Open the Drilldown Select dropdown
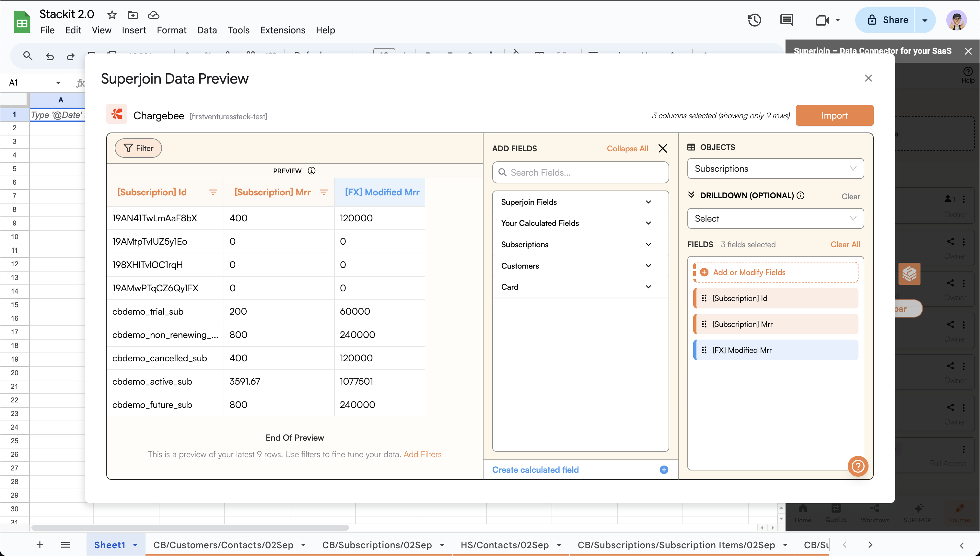The image size is (980, 556). [x=775, y=218]
